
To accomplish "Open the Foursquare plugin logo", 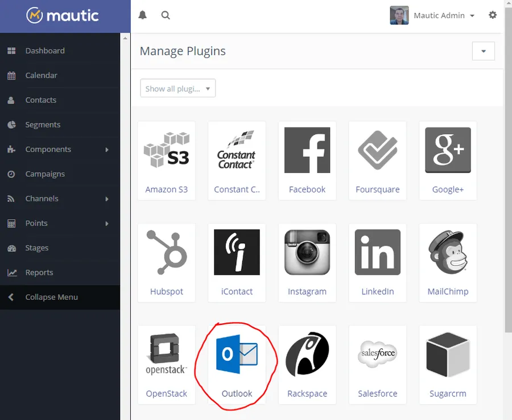I will tap(378, 150).
